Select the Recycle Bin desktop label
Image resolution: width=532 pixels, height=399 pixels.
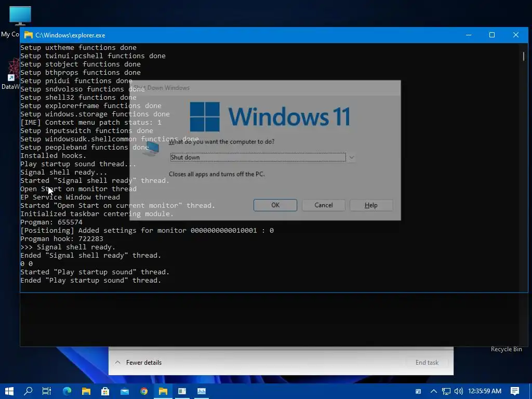(506, 349)
